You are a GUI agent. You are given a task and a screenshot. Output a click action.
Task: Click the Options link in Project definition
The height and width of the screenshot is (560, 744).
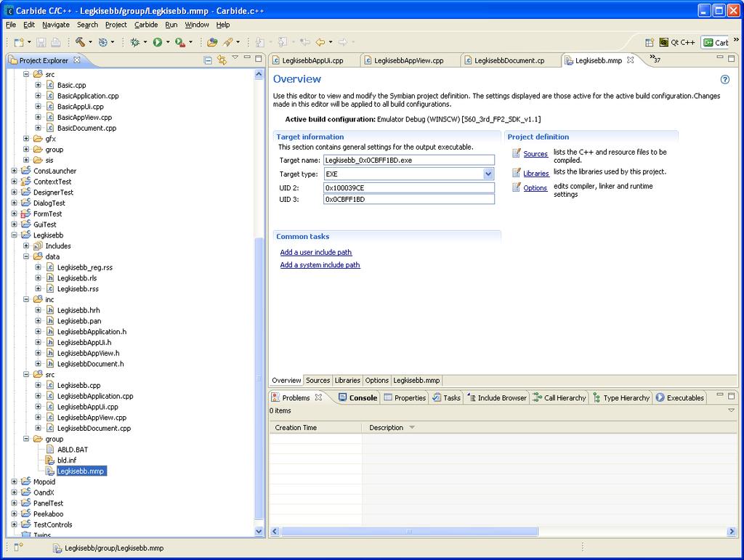pyautogui.click(x=535, y=188)
